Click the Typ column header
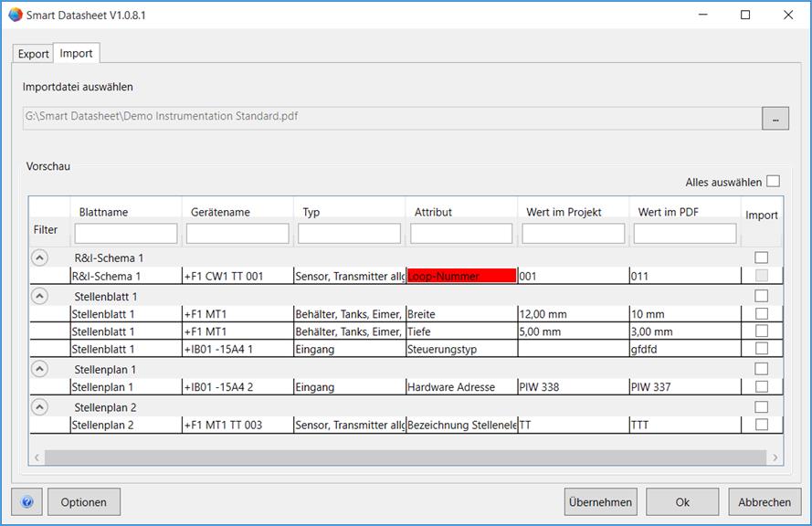The image size is (812, 526). pyautogui.click(x=311, y=212)
